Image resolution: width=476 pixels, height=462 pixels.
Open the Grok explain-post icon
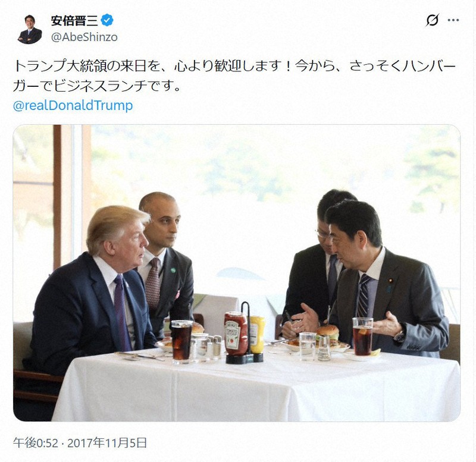click(432, 20)
